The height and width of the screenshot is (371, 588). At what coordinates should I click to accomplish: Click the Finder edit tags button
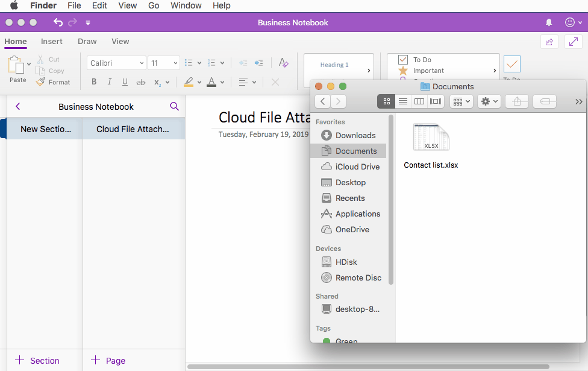545,101
